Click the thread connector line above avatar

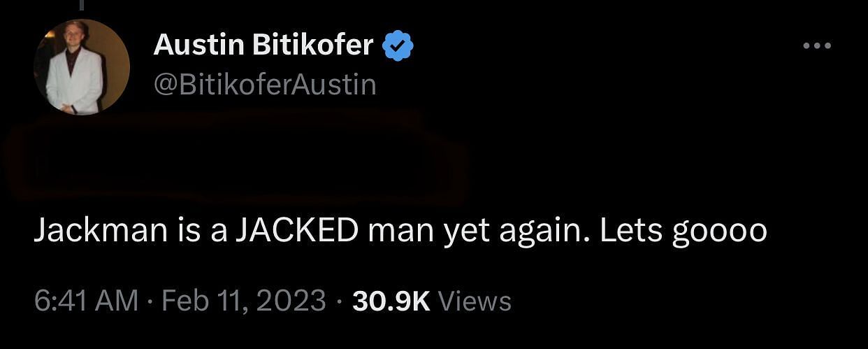(81, 5)
